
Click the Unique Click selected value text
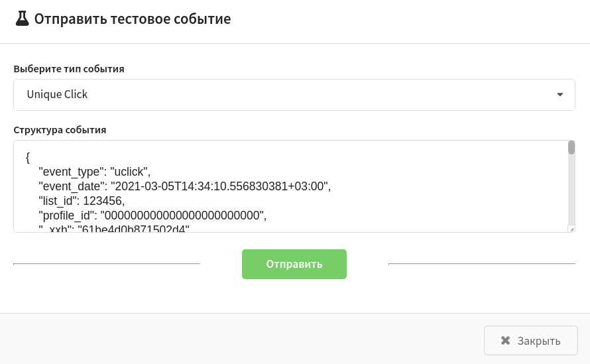tap(57, 94)
